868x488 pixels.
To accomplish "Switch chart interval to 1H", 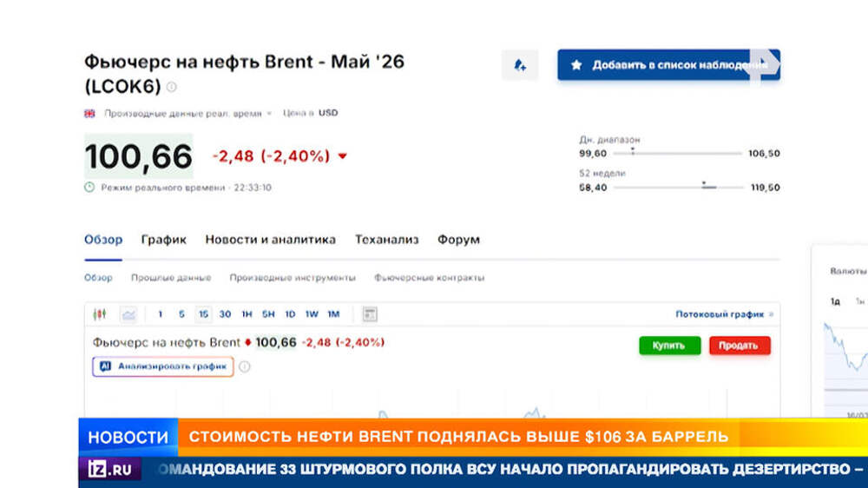I will [247, 313].
